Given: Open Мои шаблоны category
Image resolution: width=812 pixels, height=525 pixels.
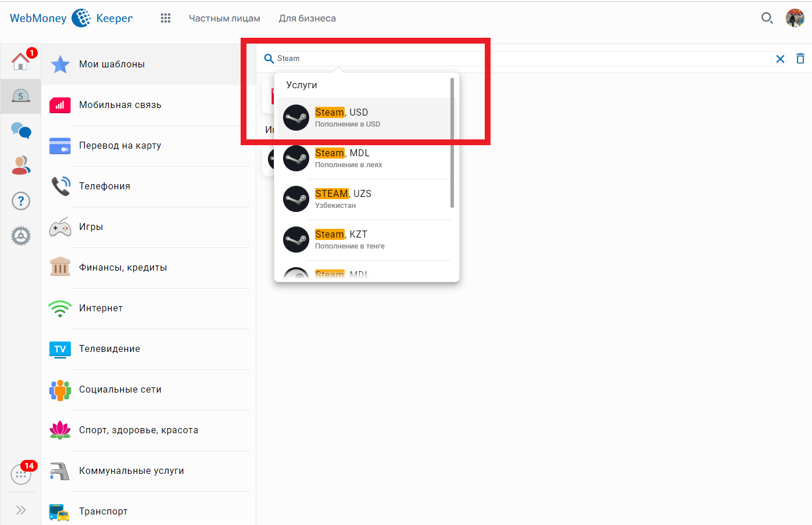Looking at the screenshot, I should (x=149, y=64).
